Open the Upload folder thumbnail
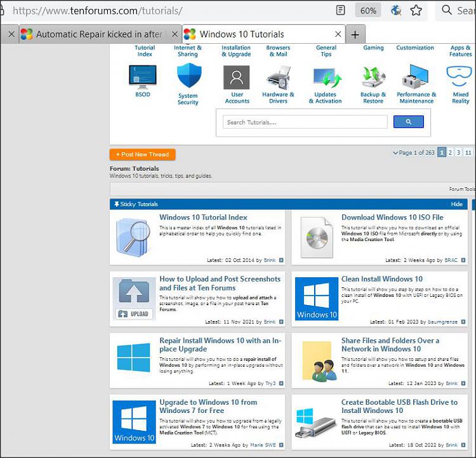This screenshot has height=458, width=476. 134,299
